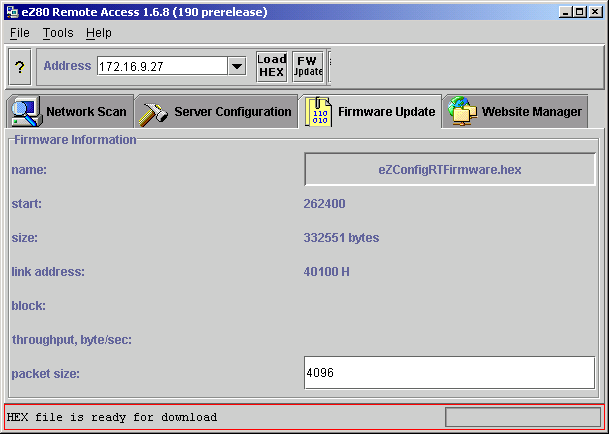
Task: Click the 'packet size:' label
Action: [x=45, y=374]
